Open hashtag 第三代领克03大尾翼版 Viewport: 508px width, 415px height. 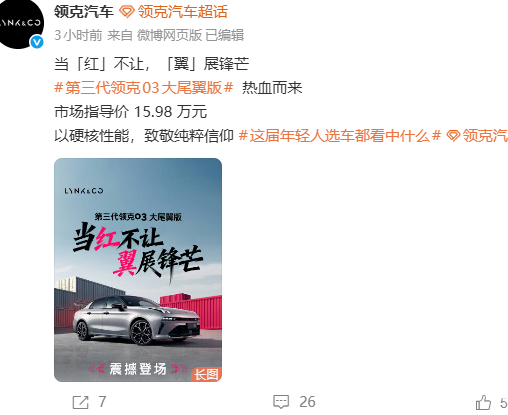click(144, 88)
